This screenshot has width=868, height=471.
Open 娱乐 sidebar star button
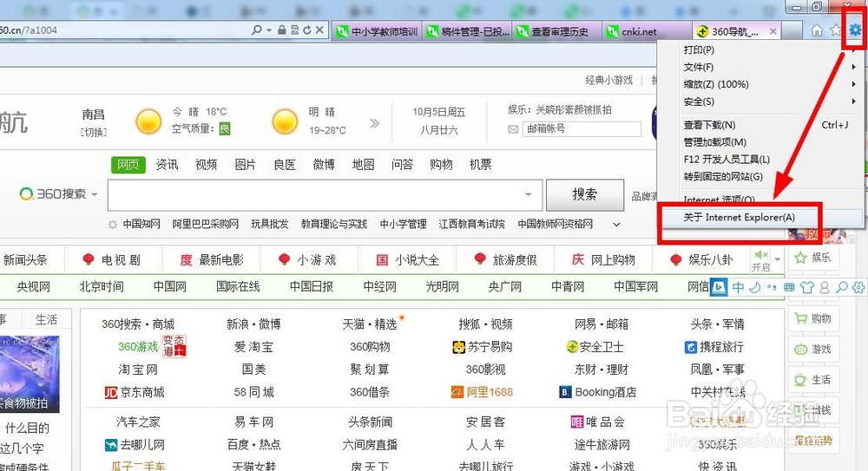(813, 258)
